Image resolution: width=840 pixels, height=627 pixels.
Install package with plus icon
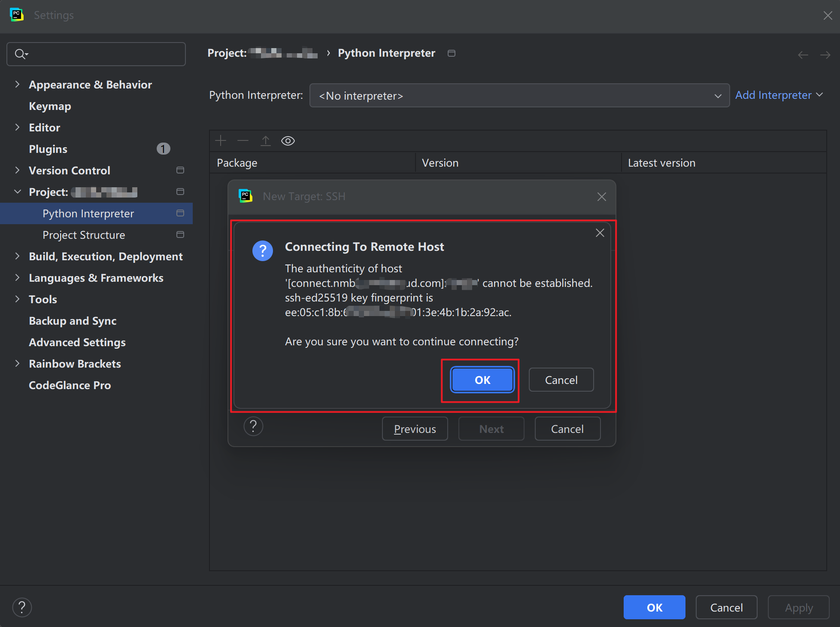point(221,140)
